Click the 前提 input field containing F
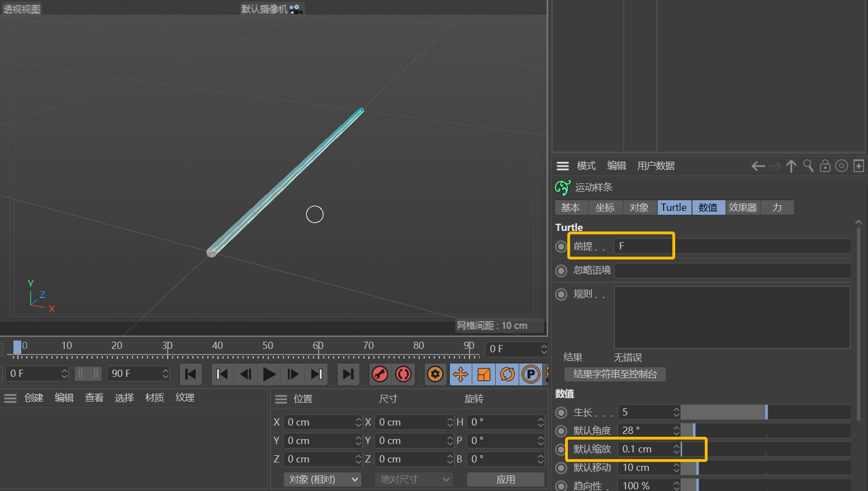868x491 pixels. click(x=733, y=246)
